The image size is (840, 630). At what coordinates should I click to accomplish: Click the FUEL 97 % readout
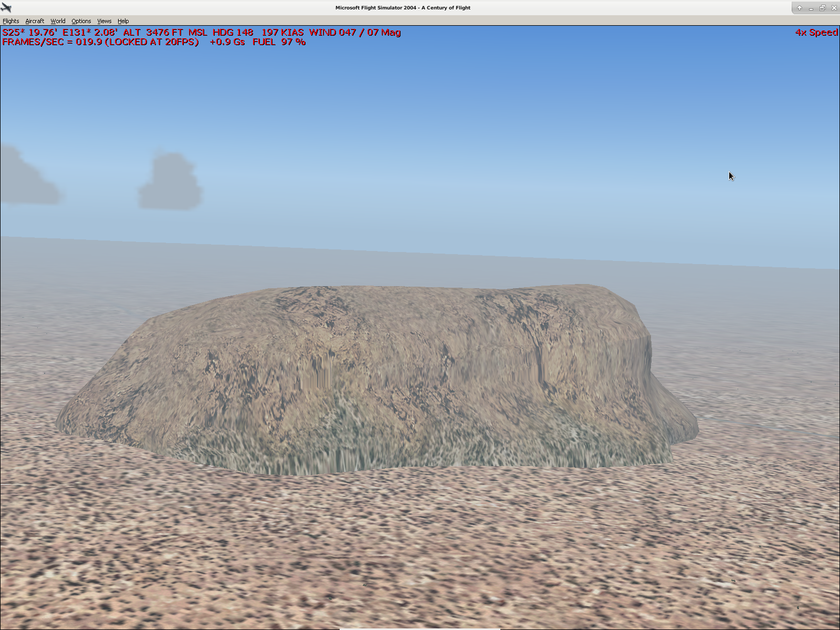pos(279,42)
